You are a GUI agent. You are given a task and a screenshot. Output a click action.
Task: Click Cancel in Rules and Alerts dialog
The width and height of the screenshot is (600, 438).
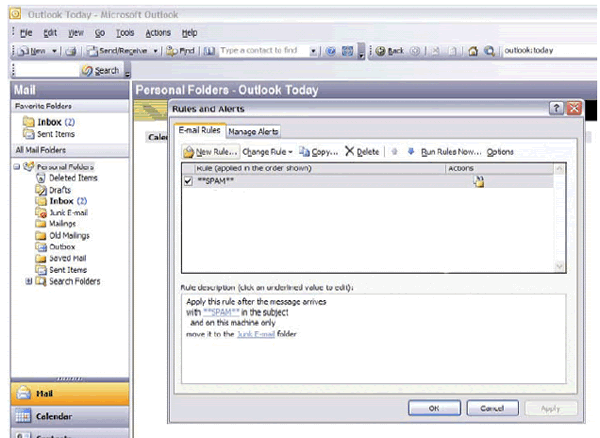coord(492,408)
